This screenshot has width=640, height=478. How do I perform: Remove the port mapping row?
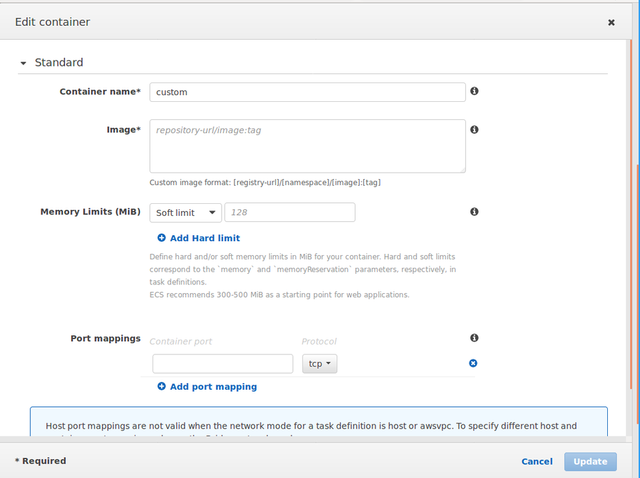(x=473, y=363)
